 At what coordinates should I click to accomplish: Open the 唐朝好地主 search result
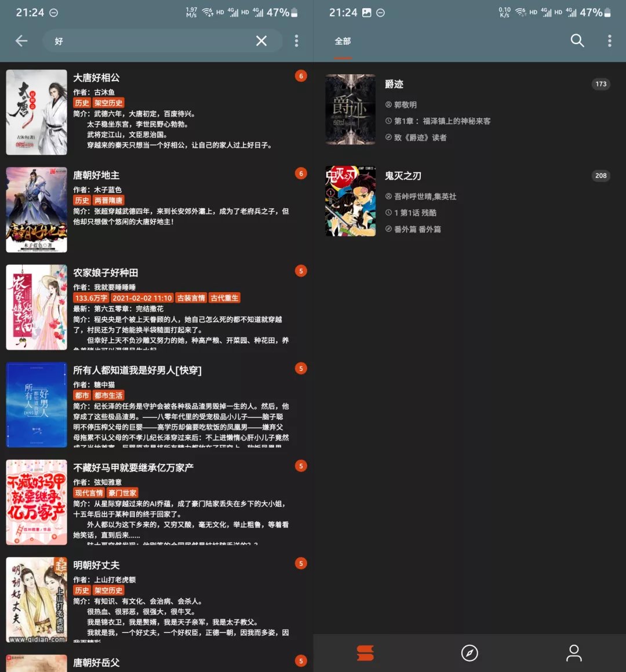click(x=96, y=175)
